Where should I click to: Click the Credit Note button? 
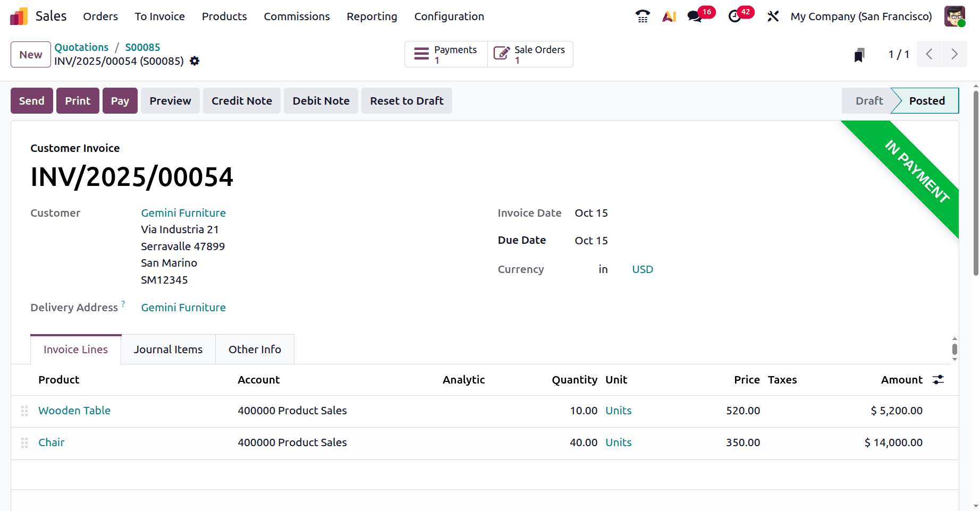[x=241, y=100]
